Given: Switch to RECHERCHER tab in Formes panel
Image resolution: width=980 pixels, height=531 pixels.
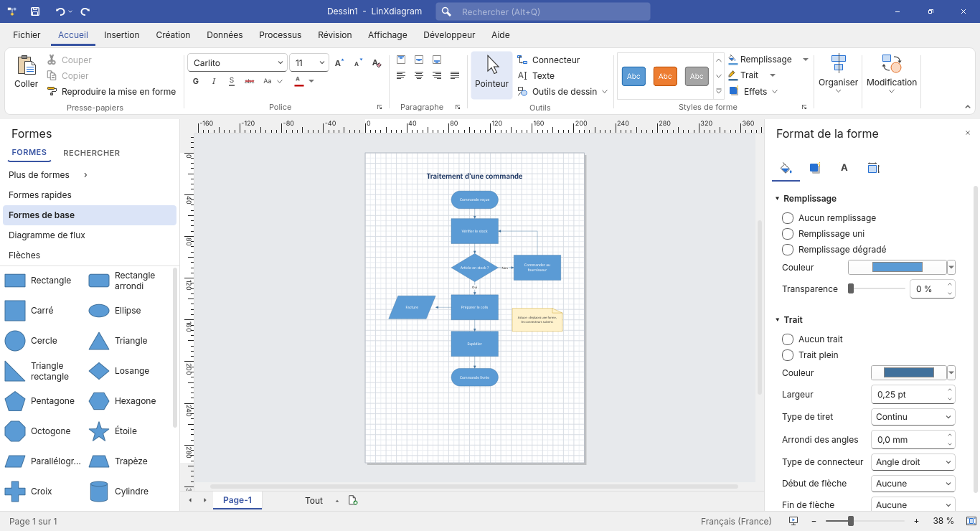Looking at the screenshot, I should pyautogui.click(x=92, y=153).
